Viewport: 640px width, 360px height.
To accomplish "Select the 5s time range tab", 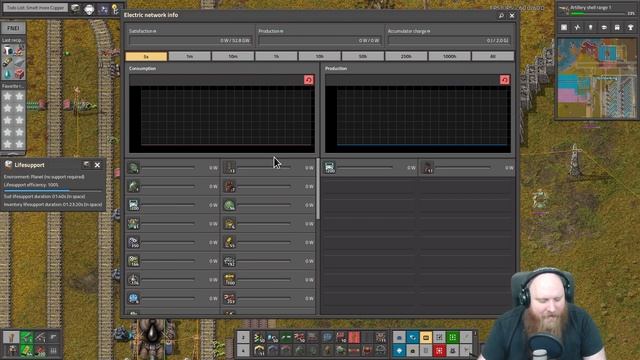I will click(146, 56).
